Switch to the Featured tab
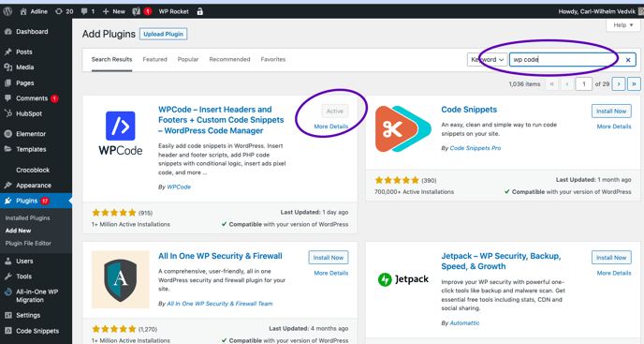This screenshot has width=644, height=344. point(154,59)
